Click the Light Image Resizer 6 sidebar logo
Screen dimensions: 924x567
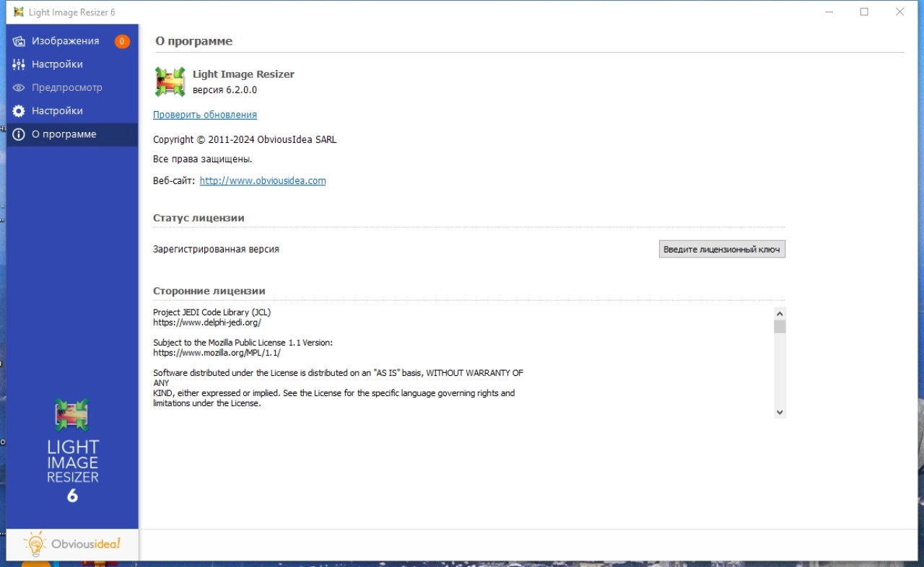pyautogui.click(x=72, y=450)
